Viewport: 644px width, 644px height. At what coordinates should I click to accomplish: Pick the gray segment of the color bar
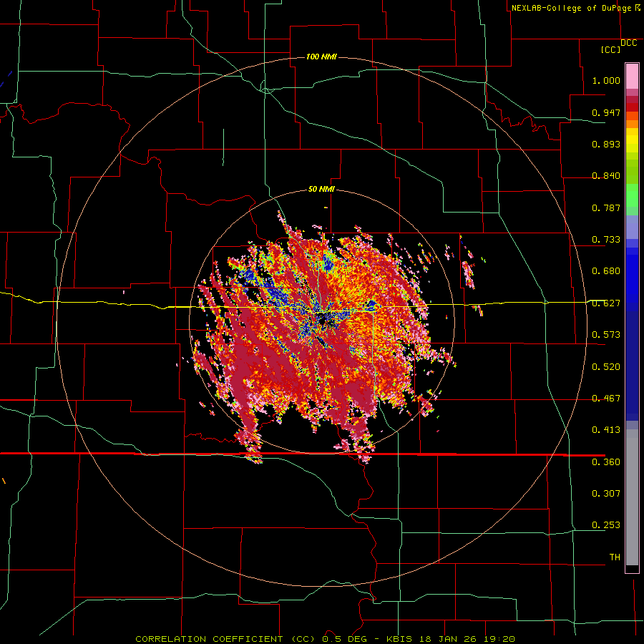[x=632, y=497]
